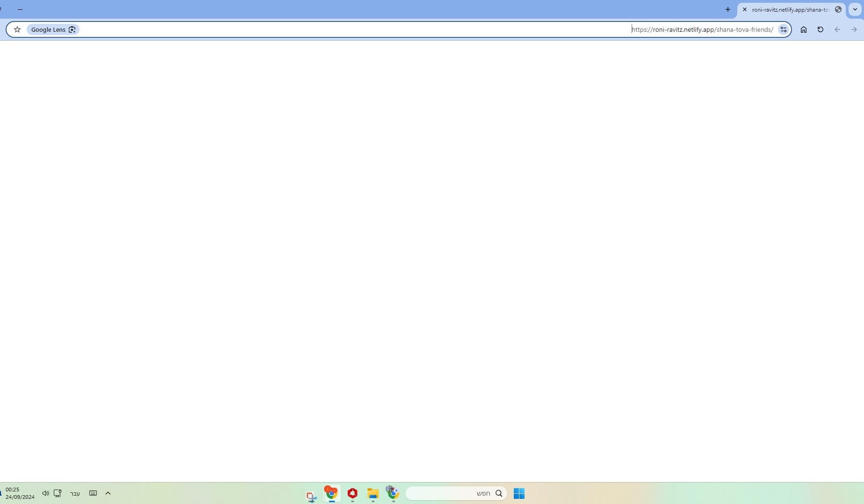
Task: Open the Snipping Tool taskbar icon
Action: pyautogui.click(x=311, y=496)
